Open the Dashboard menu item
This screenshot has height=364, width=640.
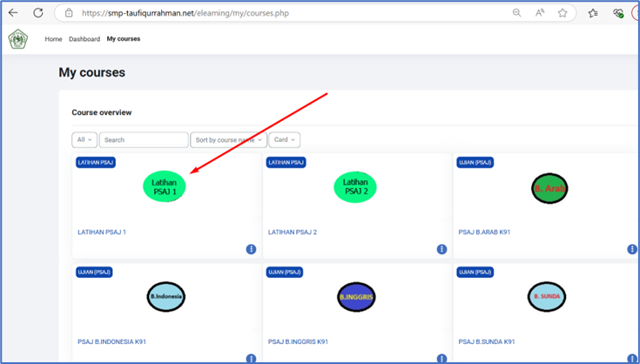[x=84, y=39]
